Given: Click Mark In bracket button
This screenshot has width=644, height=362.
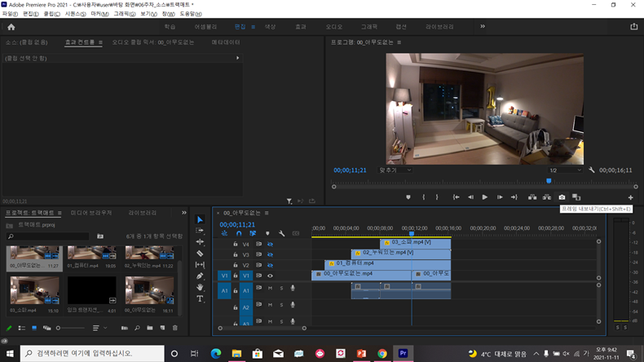Looking at the screenshot, I should [423, 197].
